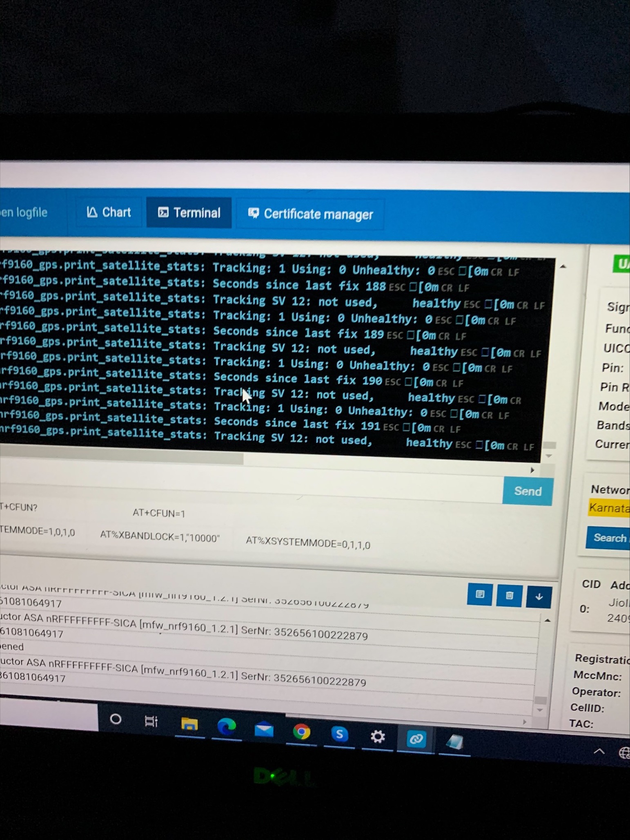
Task: Expand the system tray hidden icons chevron
Action: 599,751
